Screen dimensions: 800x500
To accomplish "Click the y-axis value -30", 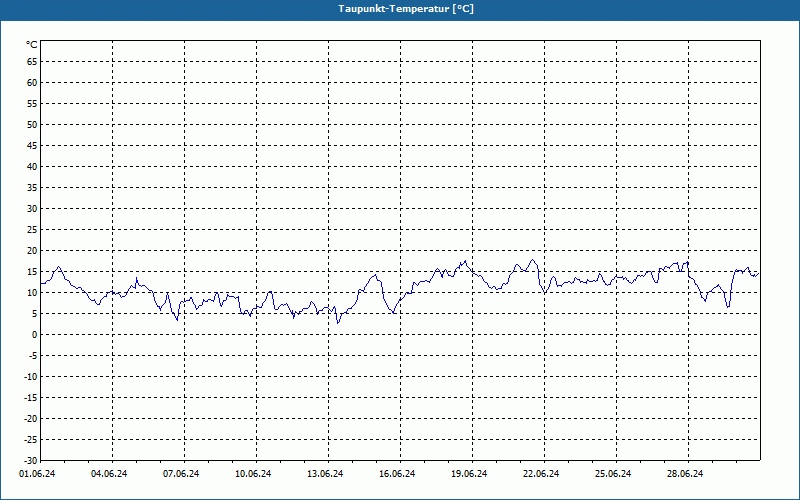I will tap(31, 461).
